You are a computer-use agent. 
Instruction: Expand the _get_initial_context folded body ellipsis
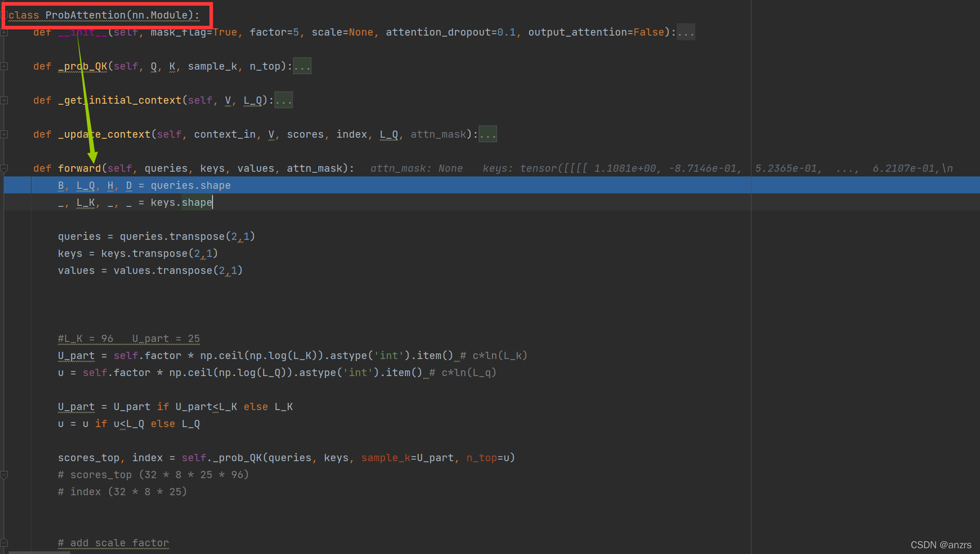(284, 100)
